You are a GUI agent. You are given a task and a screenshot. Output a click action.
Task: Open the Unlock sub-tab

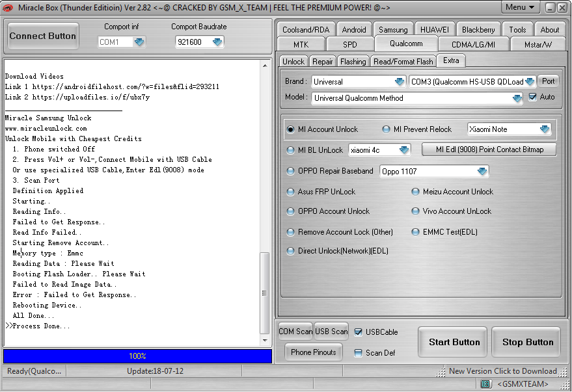tap(293, 62)
